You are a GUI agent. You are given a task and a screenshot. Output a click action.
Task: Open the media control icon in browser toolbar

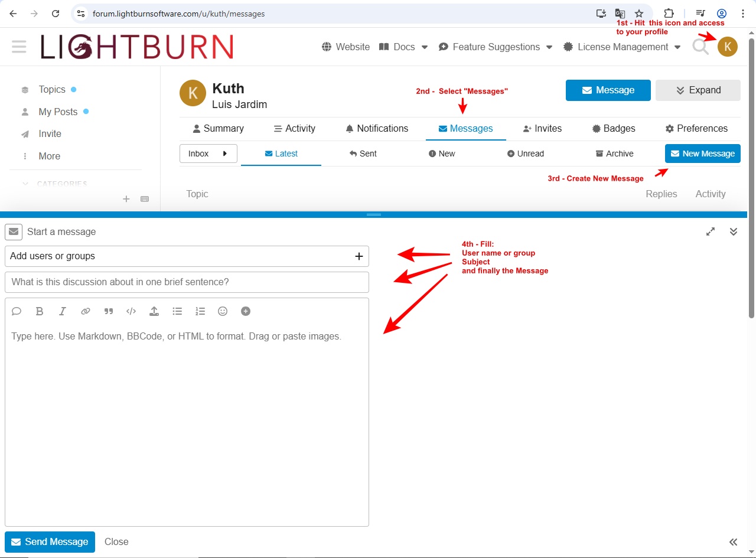700,13
